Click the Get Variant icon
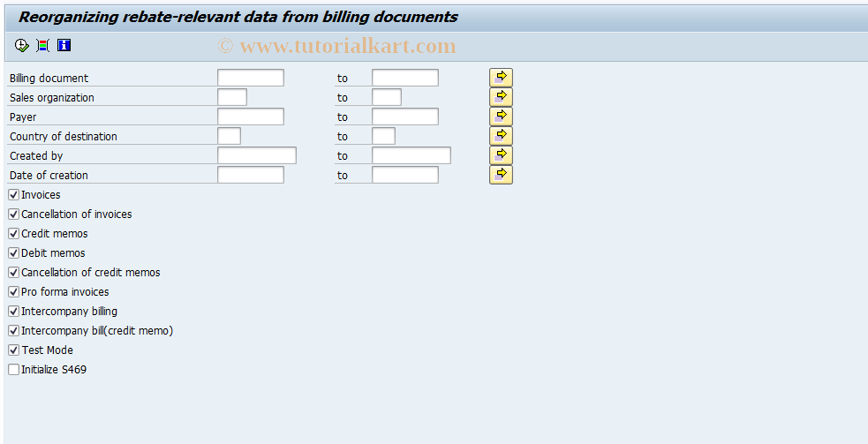The image size is (868, 444). point(43,45)
